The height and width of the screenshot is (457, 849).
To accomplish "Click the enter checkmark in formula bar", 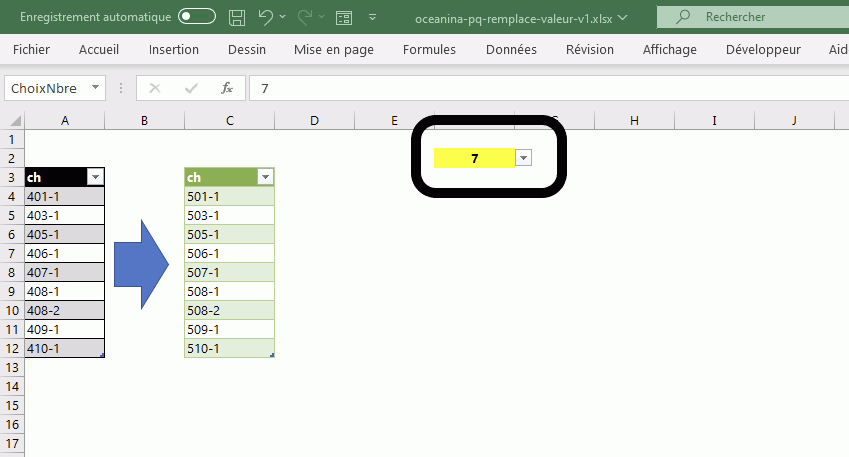I will click(x=190, y=88).
